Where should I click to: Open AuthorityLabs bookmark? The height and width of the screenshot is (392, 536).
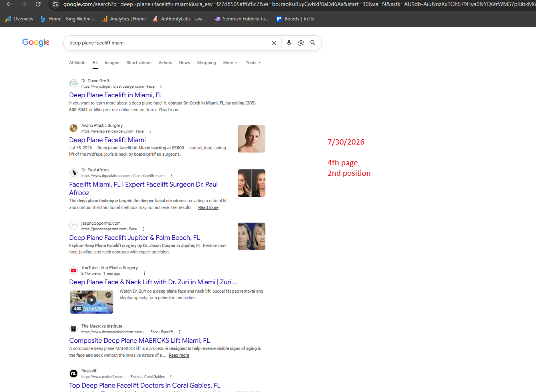[x=179, y=19]
